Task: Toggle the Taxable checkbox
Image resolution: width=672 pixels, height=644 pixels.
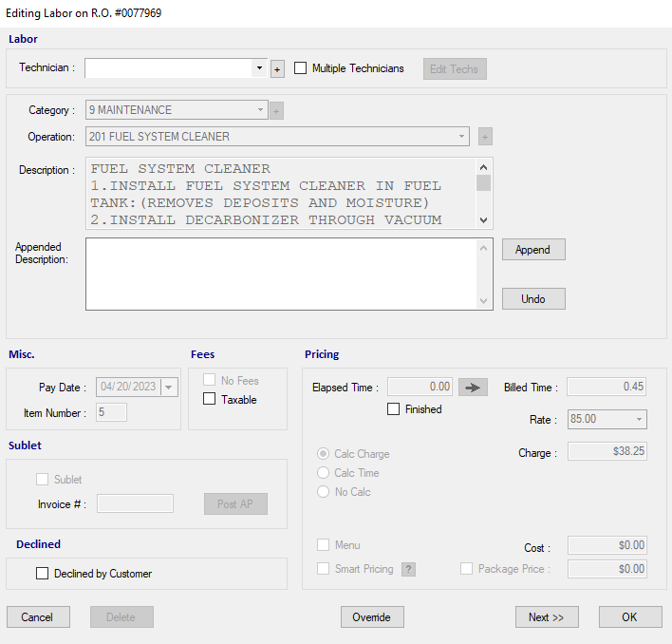Action: tap(210, 400)
